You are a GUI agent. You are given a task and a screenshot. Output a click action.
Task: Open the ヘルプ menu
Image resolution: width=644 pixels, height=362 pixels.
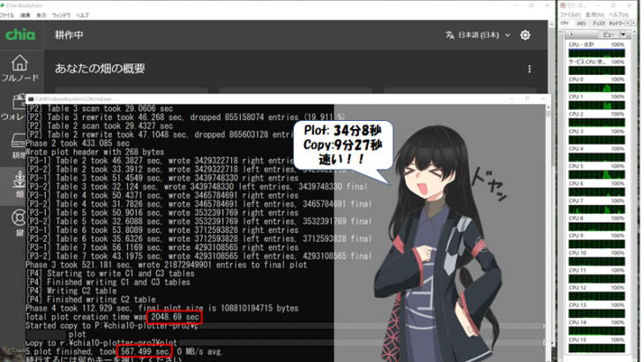pyautogui.click(x=83, y=16)
